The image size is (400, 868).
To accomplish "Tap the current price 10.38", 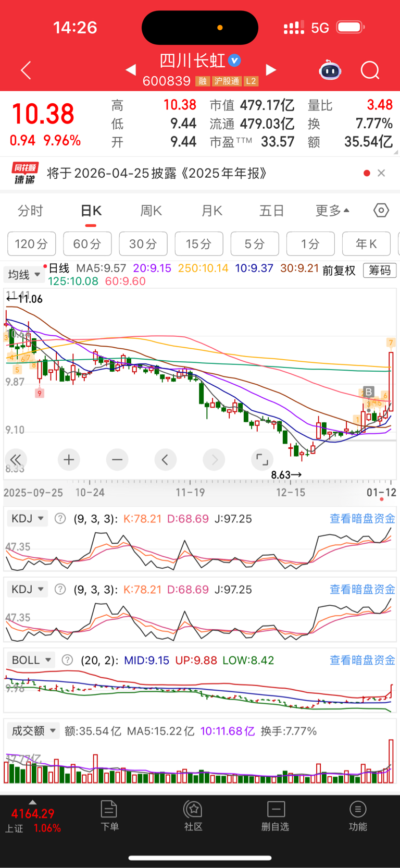I will pos(43,114).
